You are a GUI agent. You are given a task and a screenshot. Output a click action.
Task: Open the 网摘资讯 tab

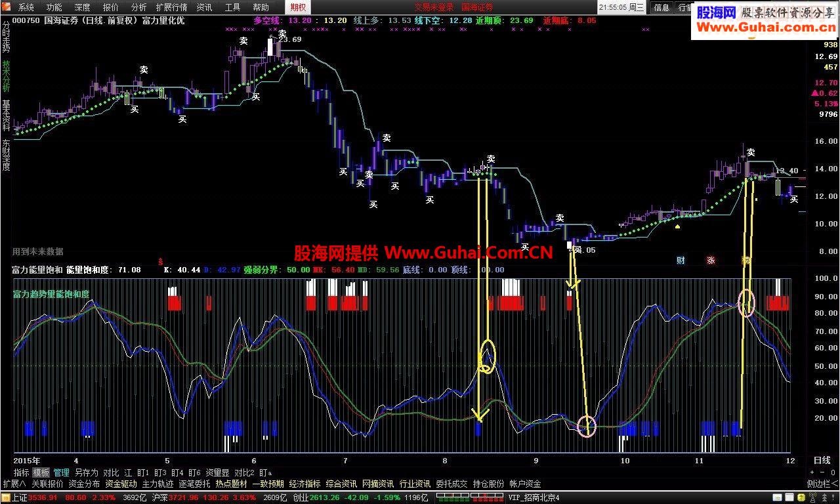coord(378,484)
